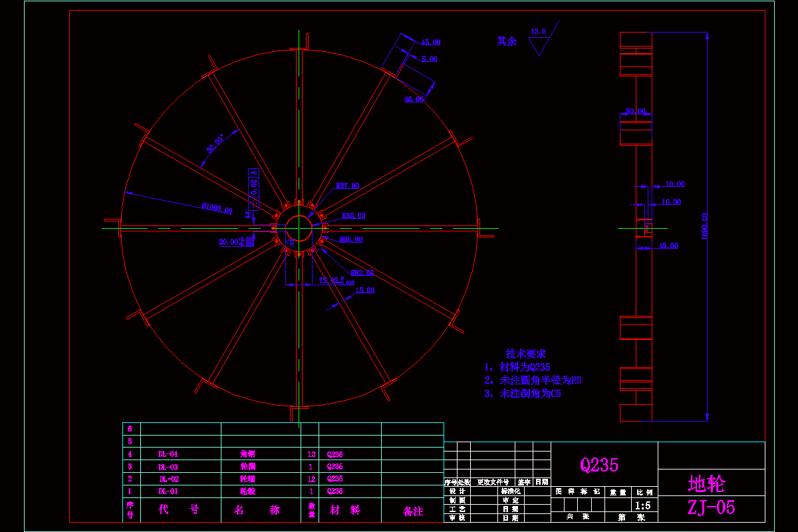Select the 1:5 scale value
Image resolution: width=798 pixels, height=532 pixels.
click(644, 505)
